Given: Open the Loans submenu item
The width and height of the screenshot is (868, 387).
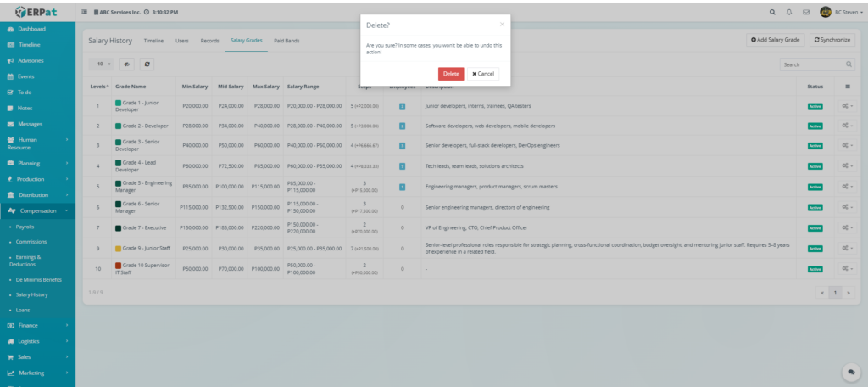Looking at the screenshot, I should (x=23, y=310).
